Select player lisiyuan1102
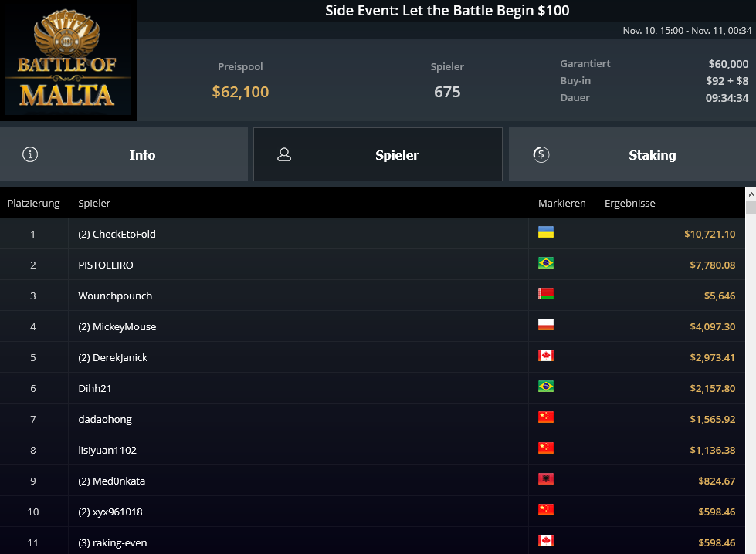The width and height of the screenshot is (756, 554). [107, 450]
